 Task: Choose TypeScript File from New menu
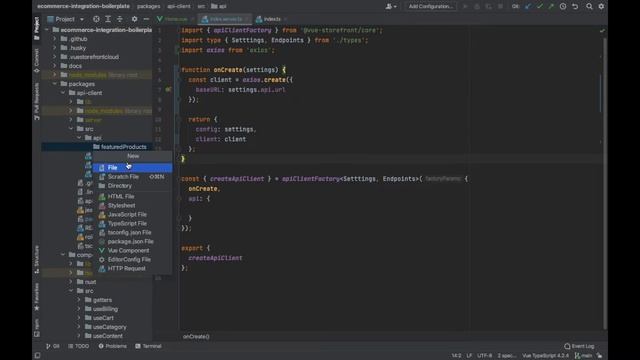tap(132, 223)
